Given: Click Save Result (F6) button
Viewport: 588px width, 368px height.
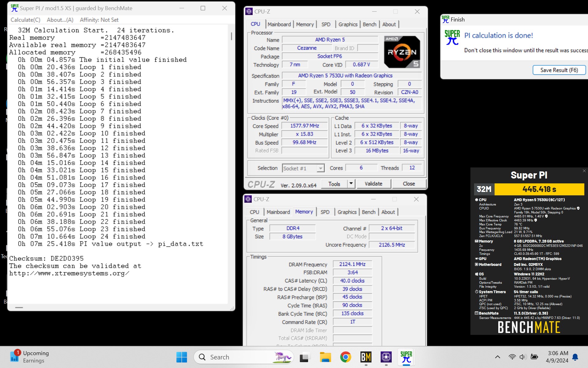Looking at the screenshot, I should click(x=559, y=70).
